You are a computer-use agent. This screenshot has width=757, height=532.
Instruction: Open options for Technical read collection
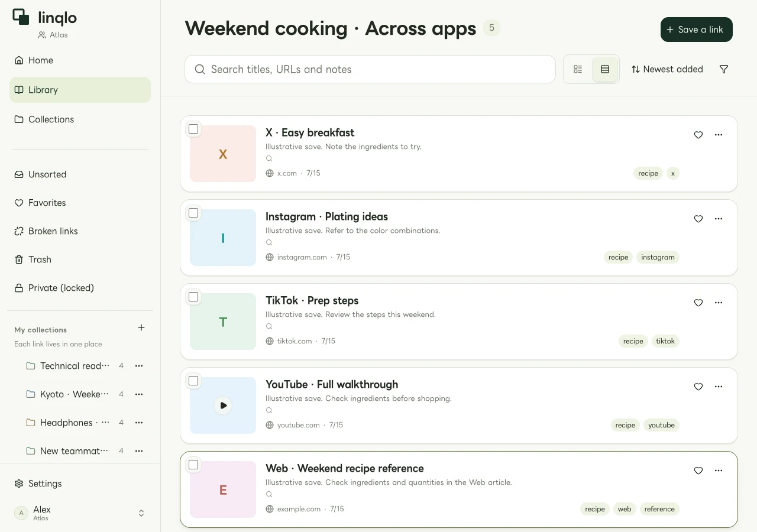coord(139,366)
